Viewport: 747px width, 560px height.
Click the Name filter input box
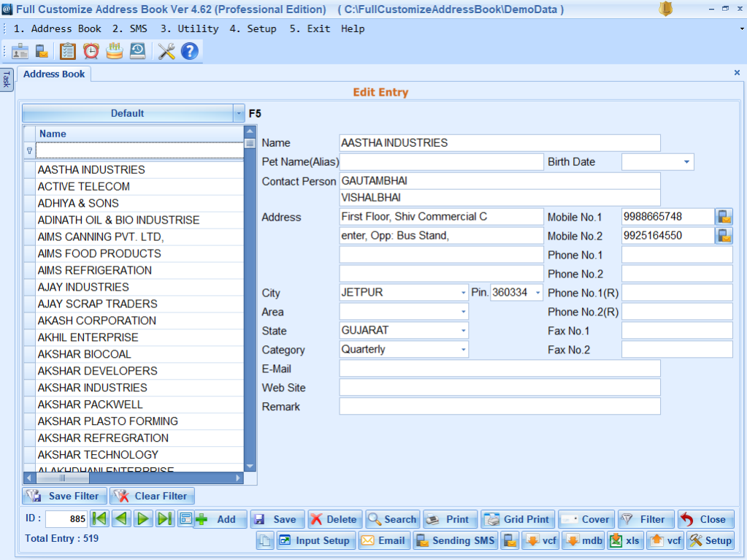point(139,150)
